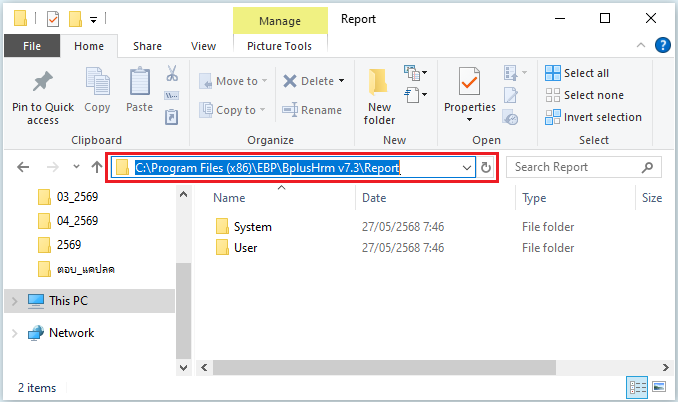Image resolution: width=678 pixels, height=402 pixels.
Task: Click Pin to Quick access icon
Action: (43, 84)
